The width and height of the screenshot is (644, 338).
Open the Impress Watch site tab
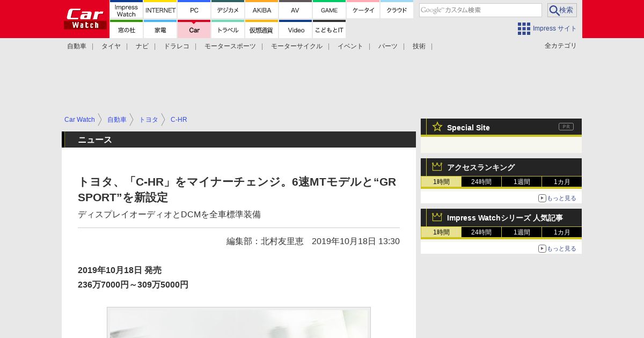pos(126,10)
